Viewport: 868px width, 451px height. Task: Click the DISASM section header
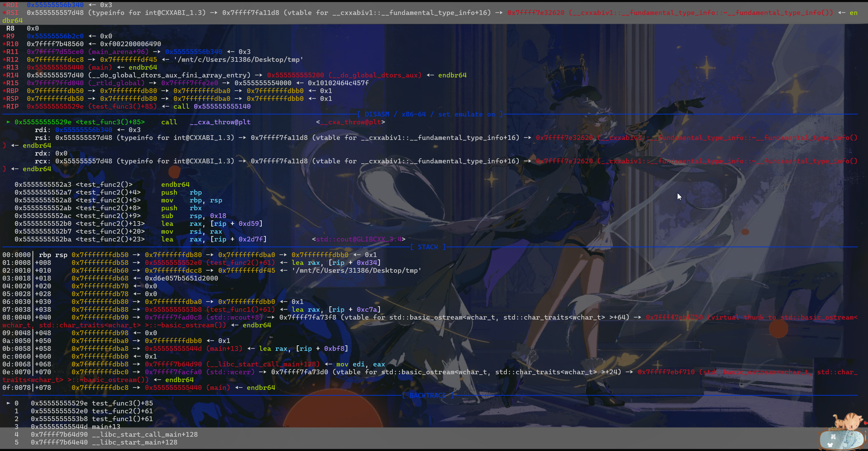coord(429,114)
